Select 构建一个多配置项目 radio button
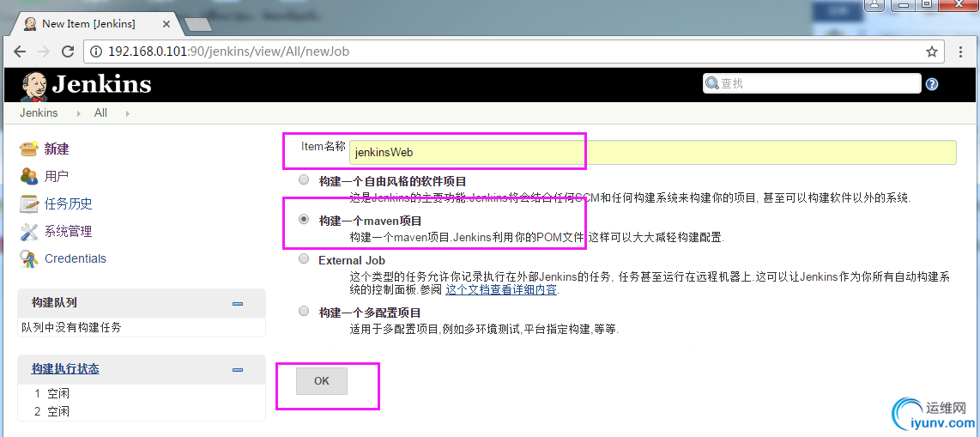Image resolution: width=980 pixels, height=437 pixels. pyautogui.click(x=304, y=311)
